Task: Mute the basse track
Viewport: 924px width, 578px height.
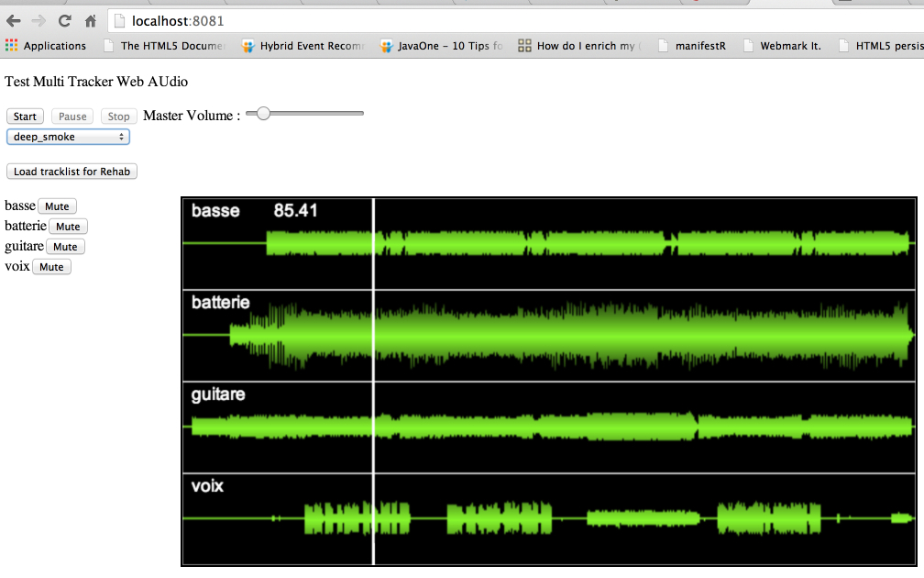Action: [57, 206]
